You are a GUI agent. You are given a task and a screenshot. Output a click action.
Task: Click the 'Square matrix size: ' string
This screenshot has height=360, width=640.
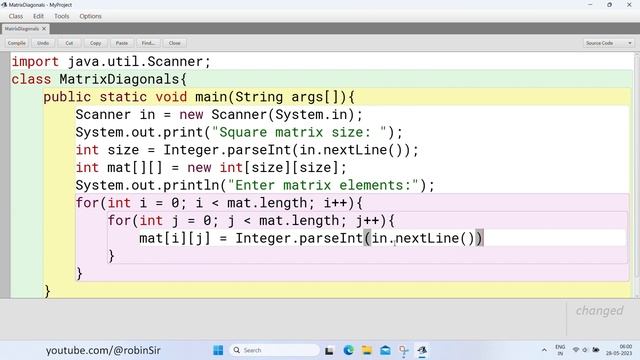click(x=299, y=132)
